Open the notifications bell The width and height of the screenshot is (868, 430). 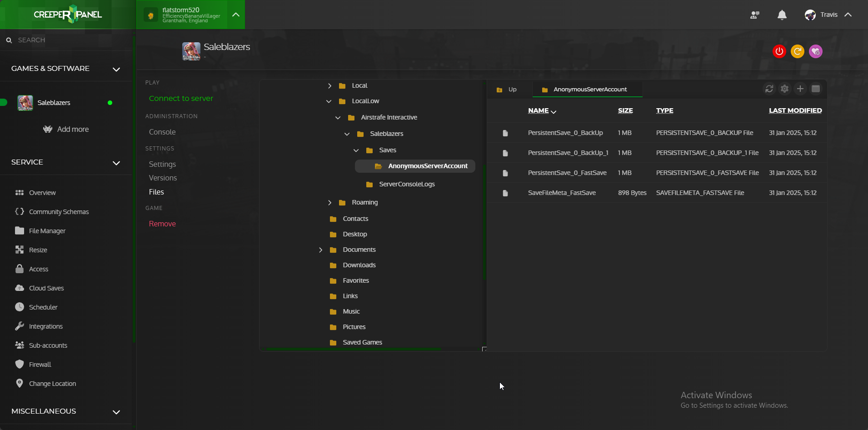pos(782,15)
